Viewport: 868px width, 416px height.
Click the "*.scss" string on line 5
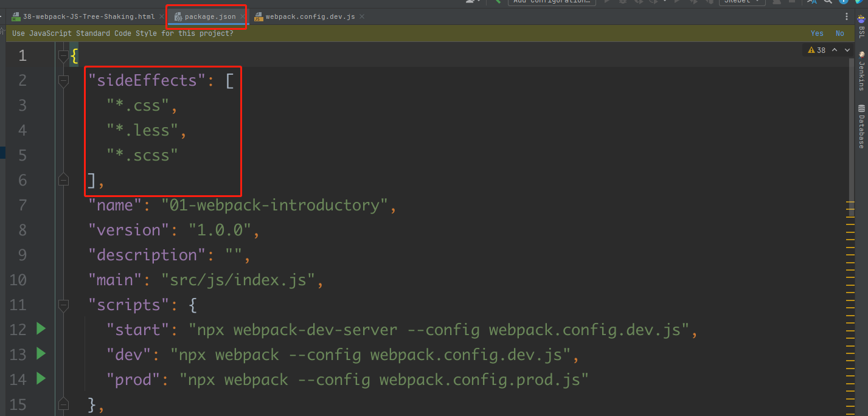(x=142, y=155)
